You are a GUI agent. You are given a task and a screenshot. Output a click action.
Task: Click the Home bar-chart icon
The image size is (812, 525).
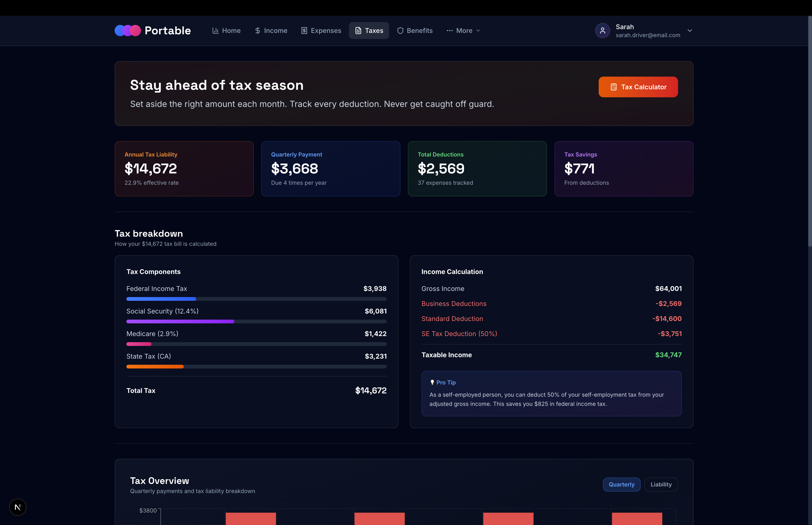215,31
